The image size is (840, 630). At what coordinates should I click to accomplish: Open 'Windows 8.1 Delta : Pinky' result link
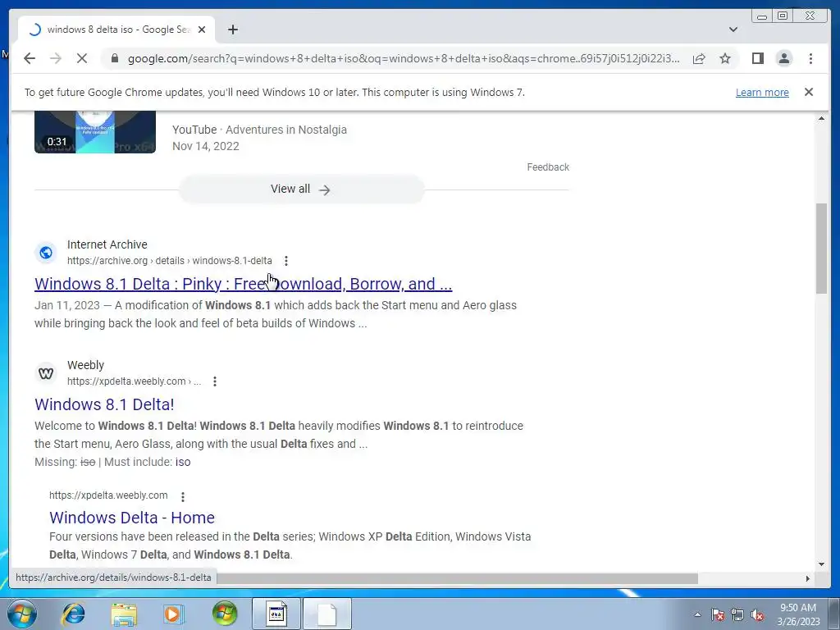pyautogui.click(x=243, y=284)
